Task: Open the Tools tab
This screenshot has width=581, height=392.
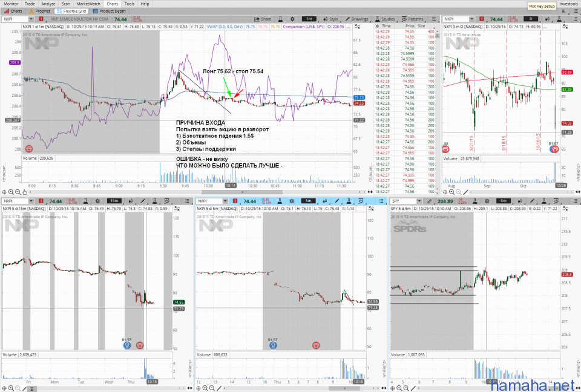Action: (130, 4)
